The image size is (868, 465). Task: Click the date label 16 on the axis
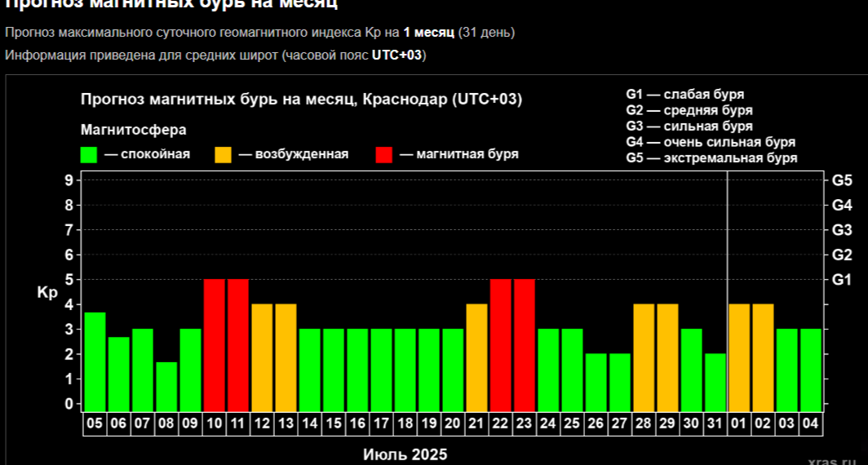357,425
